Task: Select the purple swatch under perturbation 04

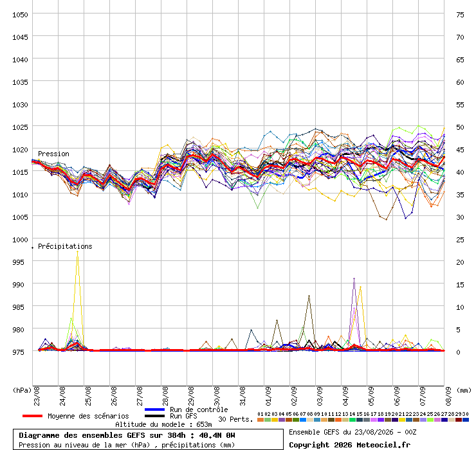Action: 282,420
